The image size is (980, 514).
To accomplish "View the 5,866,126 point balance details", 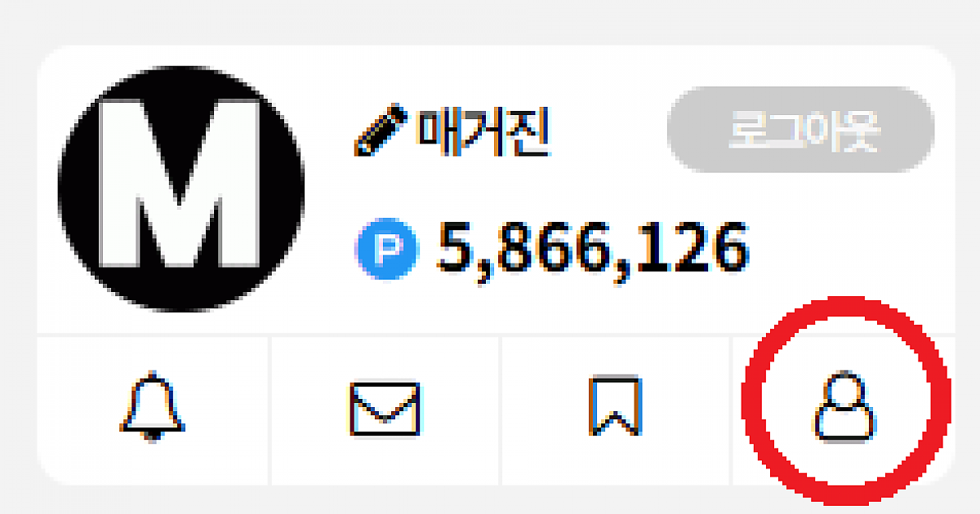I will [x=593, y=248].
